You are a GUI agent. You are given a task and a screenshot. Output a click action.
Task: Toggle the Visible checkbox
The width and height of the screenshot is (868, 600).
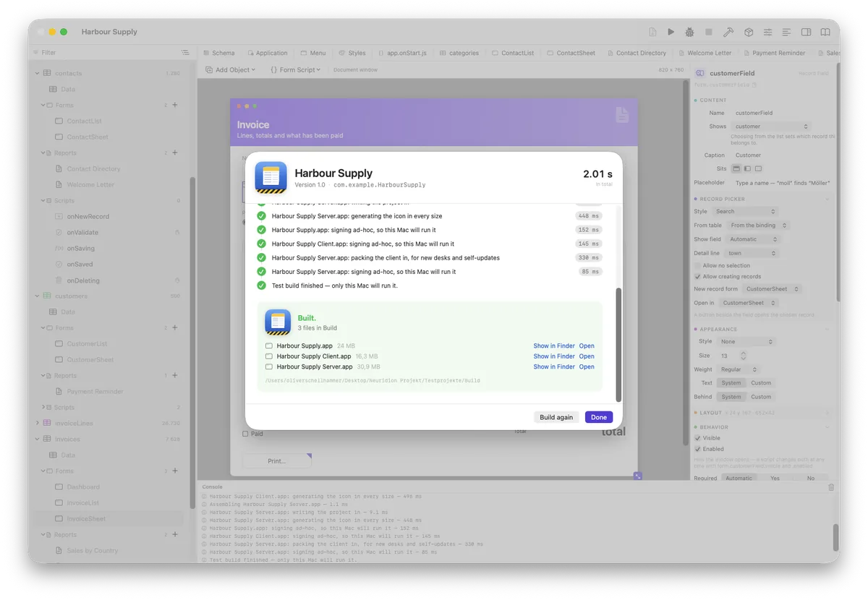tap(697, 438)
